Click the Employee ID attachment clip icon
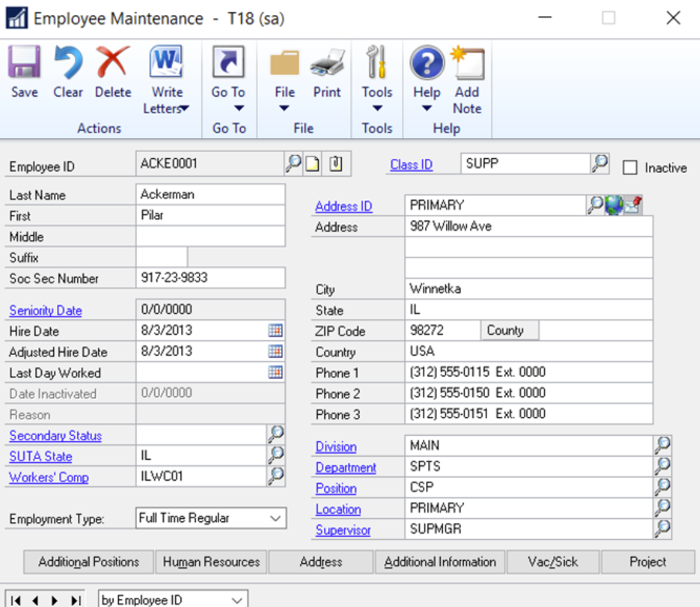This screenshot has width=700, height=607. coord(336,164)
